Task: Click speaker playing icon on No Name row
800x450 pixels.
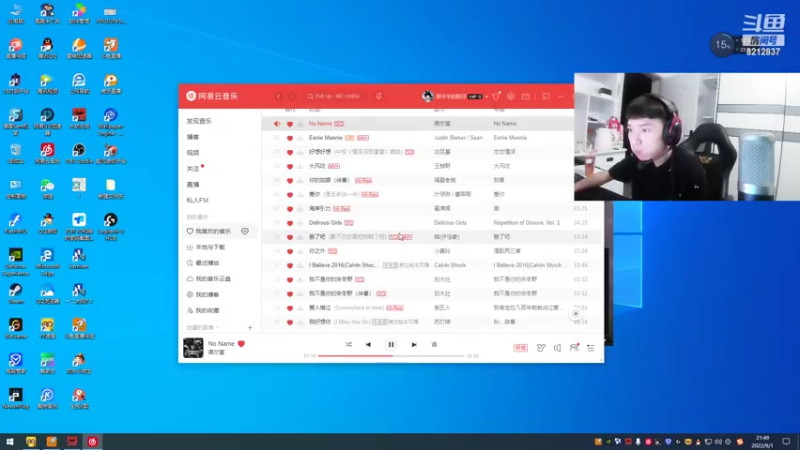Action: point(277,123)
